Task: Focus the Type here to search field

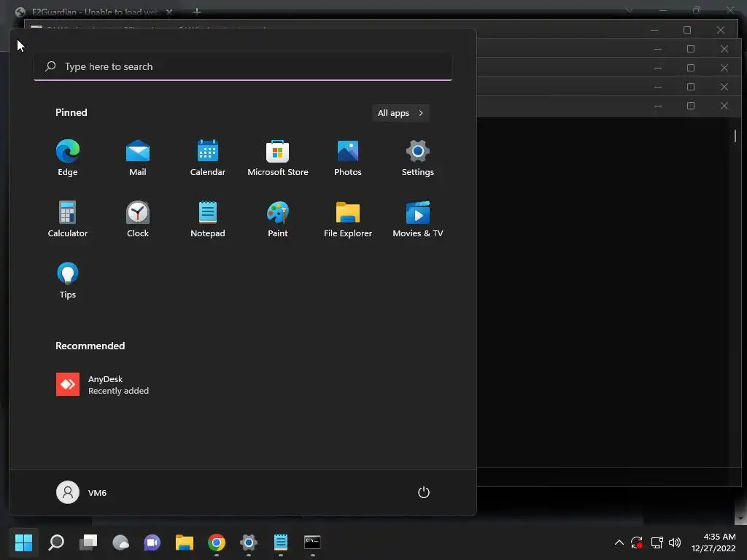Action: [243, 66]
